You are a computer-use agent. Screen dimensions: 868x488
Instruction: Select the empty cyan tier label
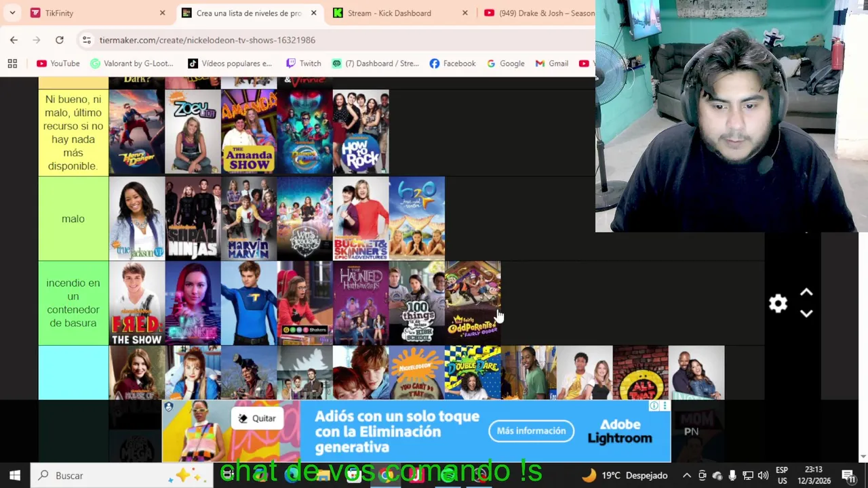pyautogui.click(x=73, y=373)
